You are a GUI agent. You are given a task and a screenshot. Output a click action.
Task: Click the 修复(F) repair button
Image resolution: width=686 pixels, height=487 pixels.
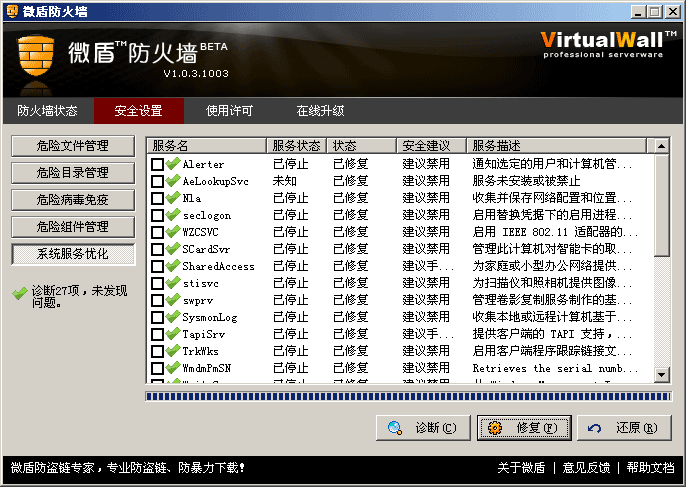coord(524,428)
